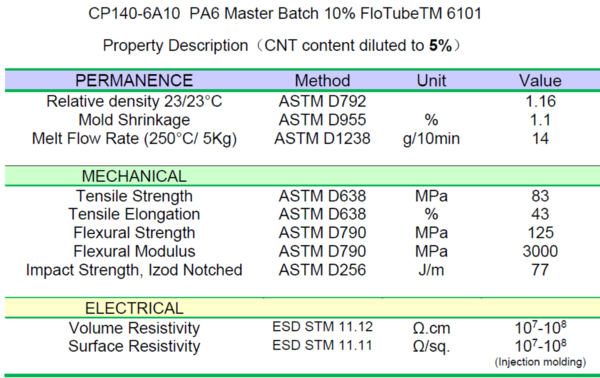This screenshot has height=378, width=600.
Task: Select the Method column heading
Action: (x=322, y=81)
